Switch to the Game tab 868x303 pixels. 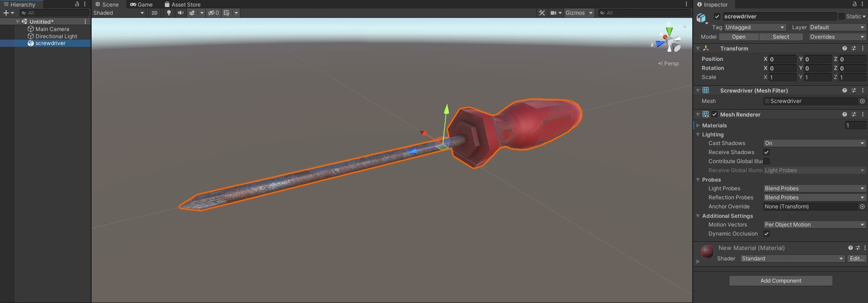141,5
